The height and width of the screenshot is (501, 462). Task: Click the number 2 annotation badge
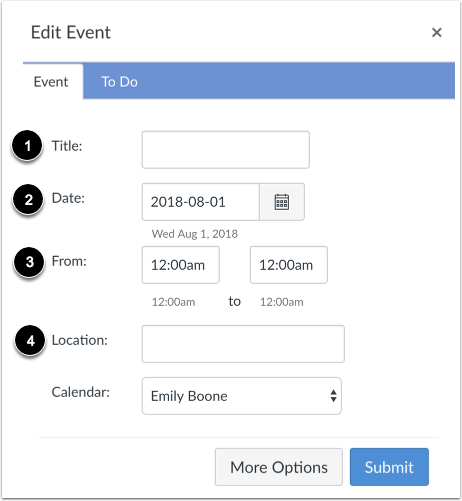click(28, 199)
